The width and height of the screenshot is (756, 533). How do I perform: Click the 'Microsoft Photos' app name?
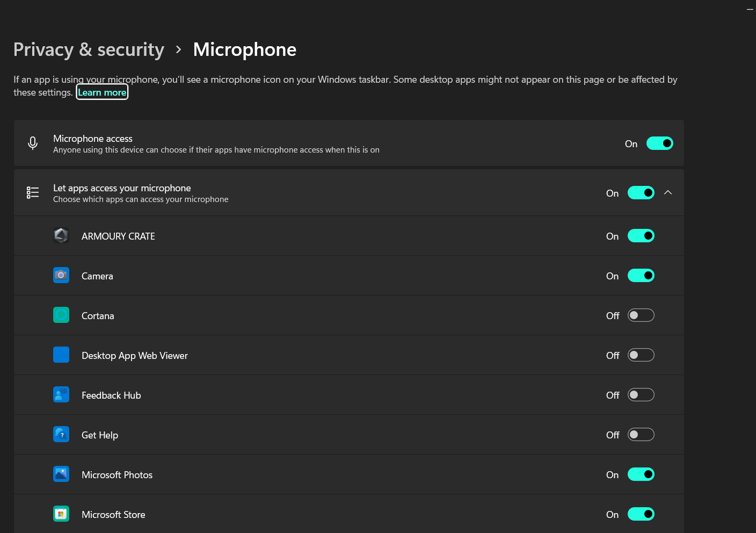117,475
